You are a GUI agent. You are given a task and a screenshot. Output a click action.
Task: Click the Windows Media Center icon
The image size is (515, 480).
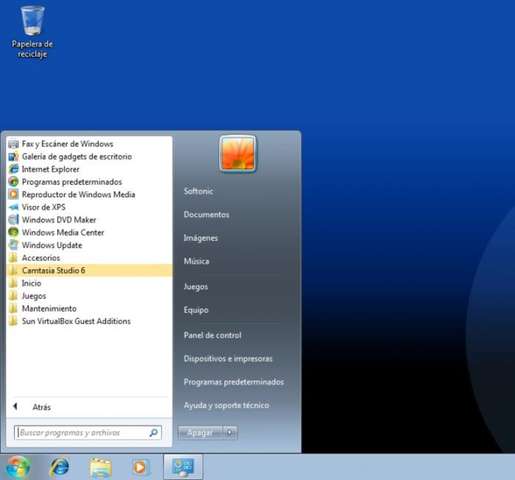click(x=14, y=233)
